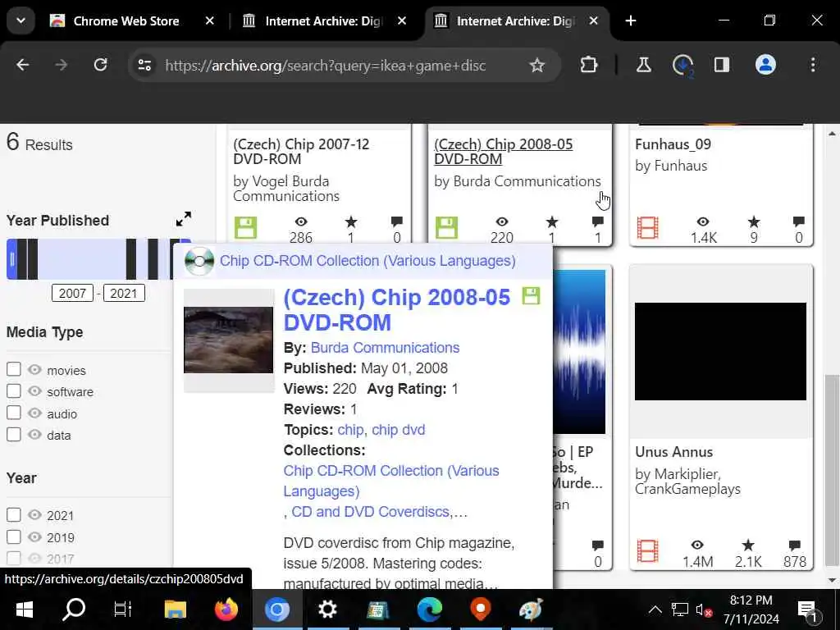Screen dimensions: 840x630
Task: Click the CD disc icon in popup header
Action: tap(199, 261)
